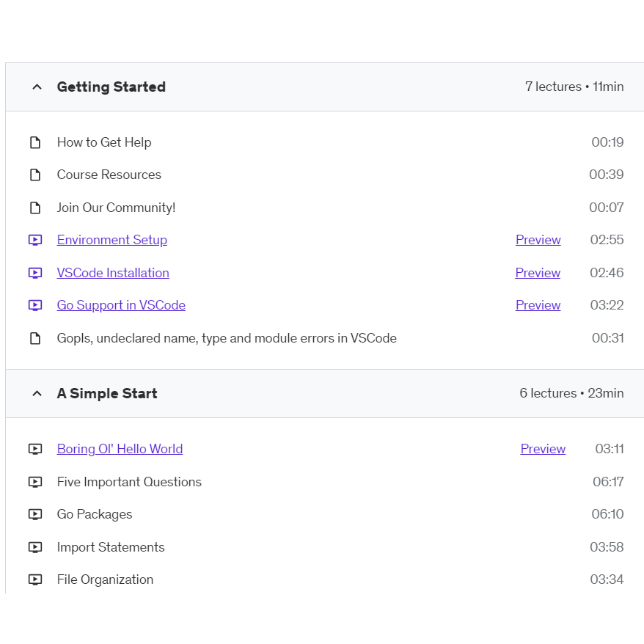Screen dimensions: 644x644
Task: Click the document icon beside How to Get Help
Action: [x=35, y=142]
